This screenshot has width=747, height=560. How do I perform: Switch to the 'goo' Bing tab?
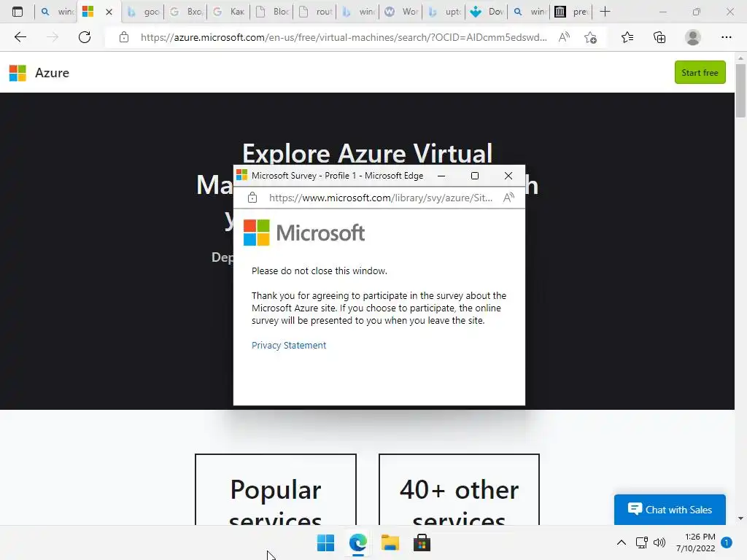pyautogui.click(x=144, y=12)
